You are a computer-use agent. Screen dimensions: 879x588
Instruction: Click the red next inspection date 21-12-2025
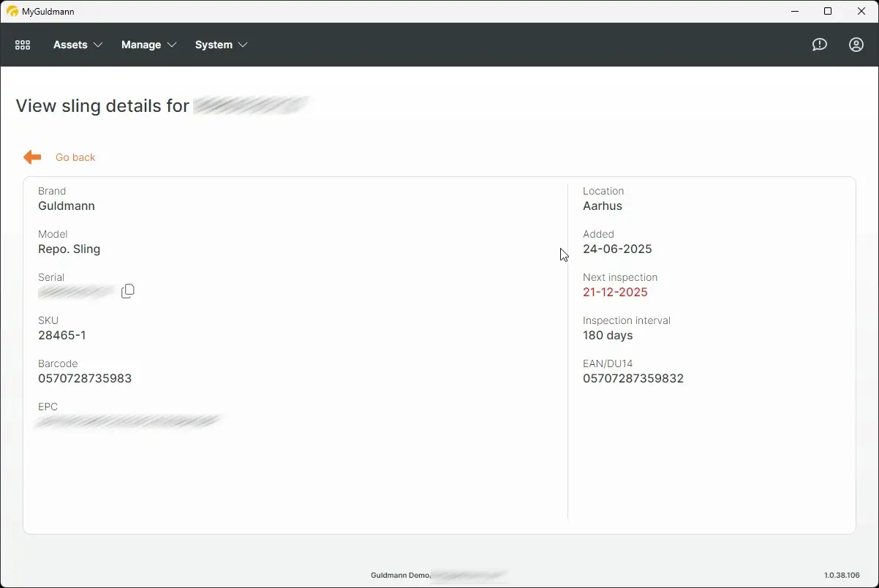coord(615,292)
